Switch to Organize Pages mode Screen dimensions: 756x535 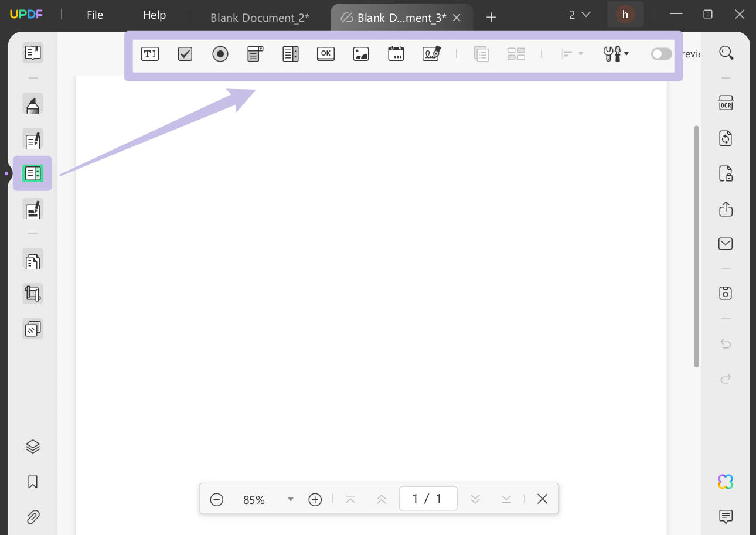coord(32,260)
